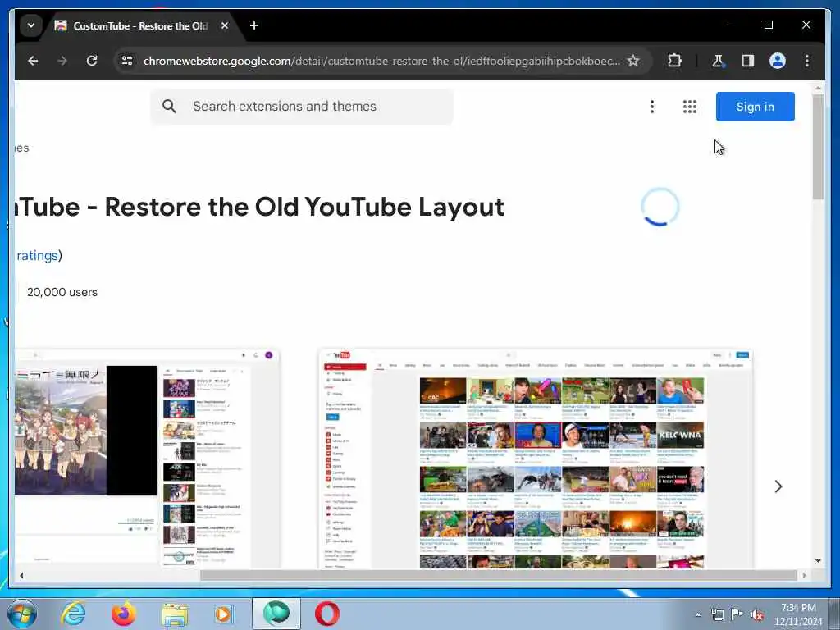Click the 20,000 users text

tap(62, 292)
